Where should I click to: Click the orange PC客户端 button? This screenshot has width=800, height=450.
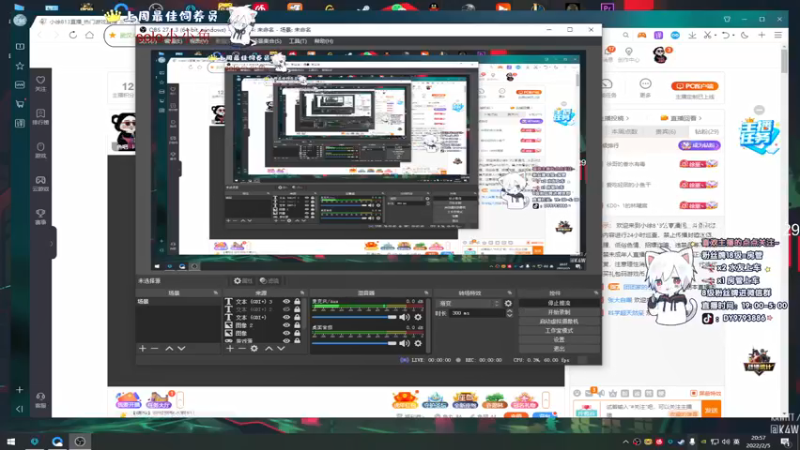[695, 86]
